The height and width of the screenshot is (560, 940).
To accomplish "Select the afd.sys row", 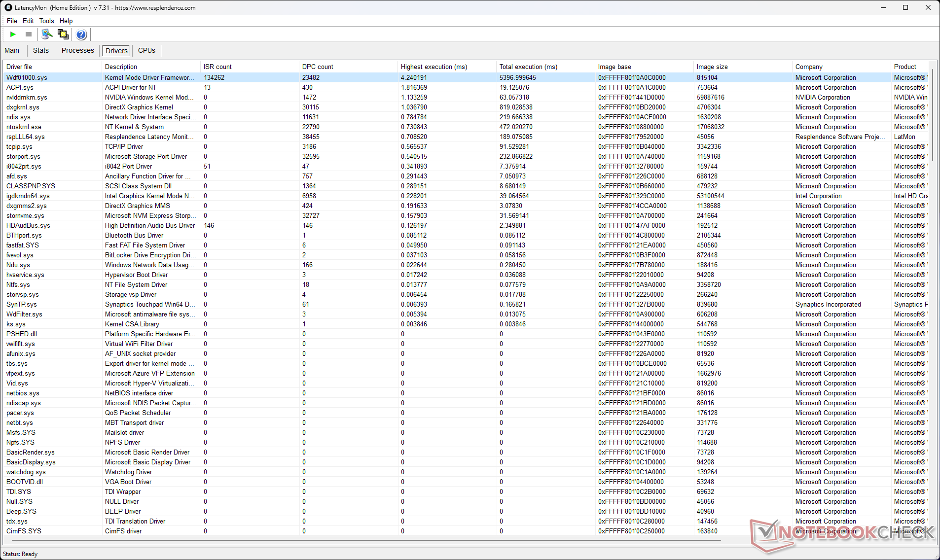I will click(466, 176).
